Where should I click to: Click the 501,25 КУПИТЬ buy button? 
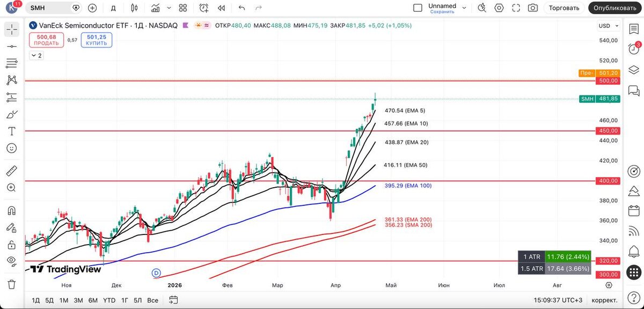pyautogui.click(x=97, y=40)
